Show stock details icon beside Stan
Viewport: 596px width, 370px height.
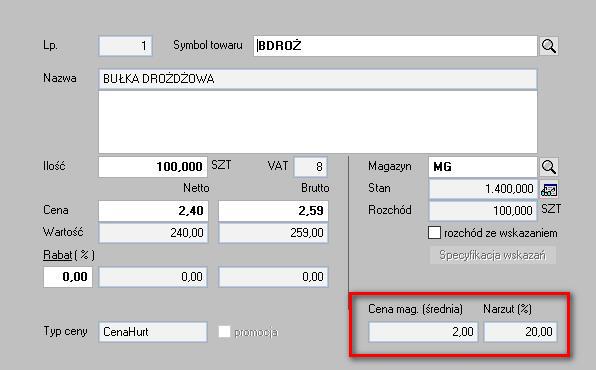coord(548,189)
